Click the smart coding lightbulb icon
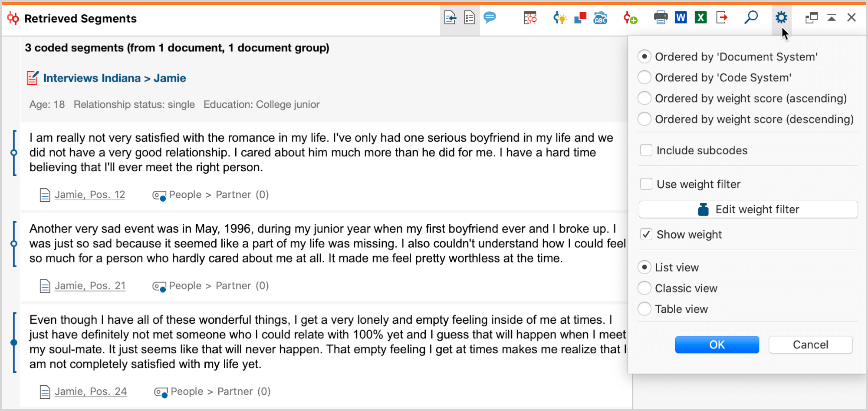Screen dimensions: 868x411 tap(560, 18)
